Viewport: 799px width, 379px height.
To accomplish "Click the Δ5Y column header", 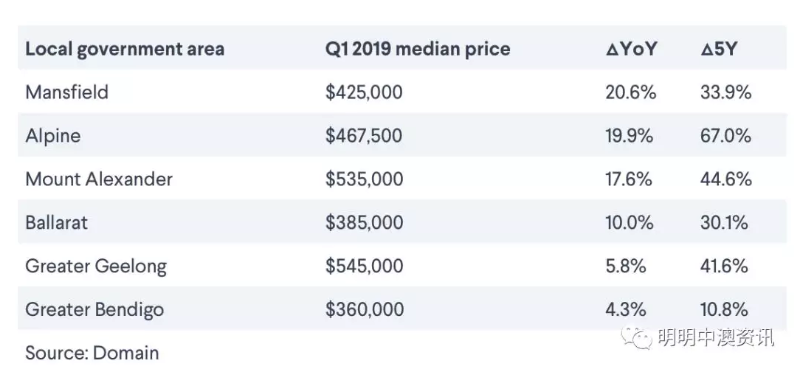I will pos(718,49).
